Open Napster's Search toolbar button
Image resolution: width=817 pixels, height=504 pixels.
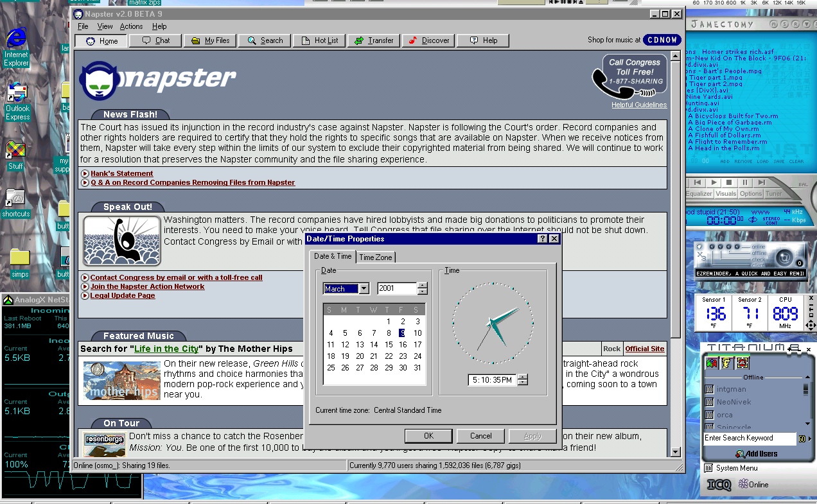(x=265, y=40)
